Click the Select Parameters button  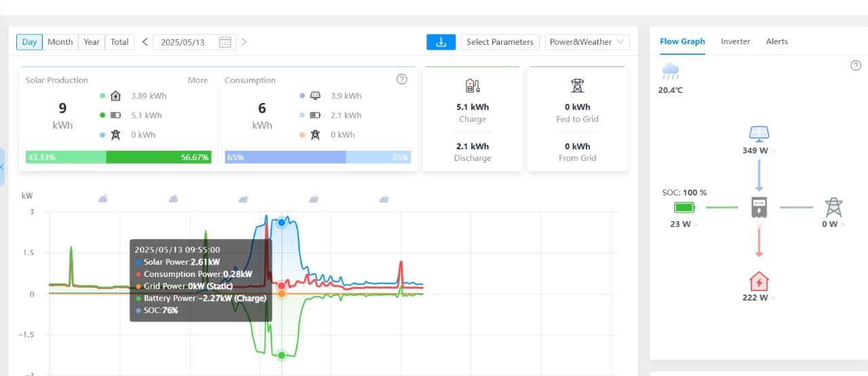pyautogui.click(x=500, y=42)
